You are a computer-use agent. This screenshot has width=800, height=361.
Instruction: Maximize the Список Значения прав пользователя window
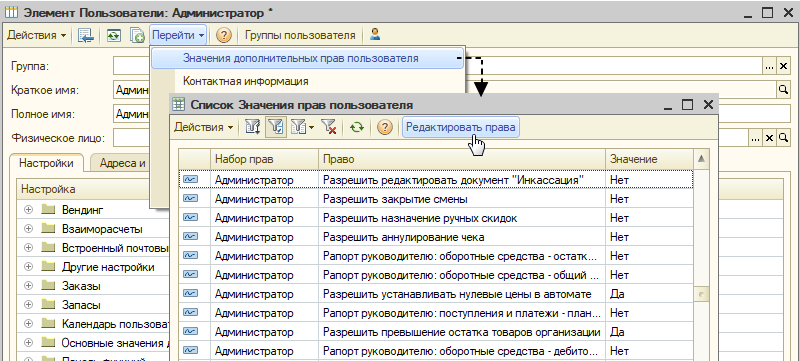(x=687, y=105)
